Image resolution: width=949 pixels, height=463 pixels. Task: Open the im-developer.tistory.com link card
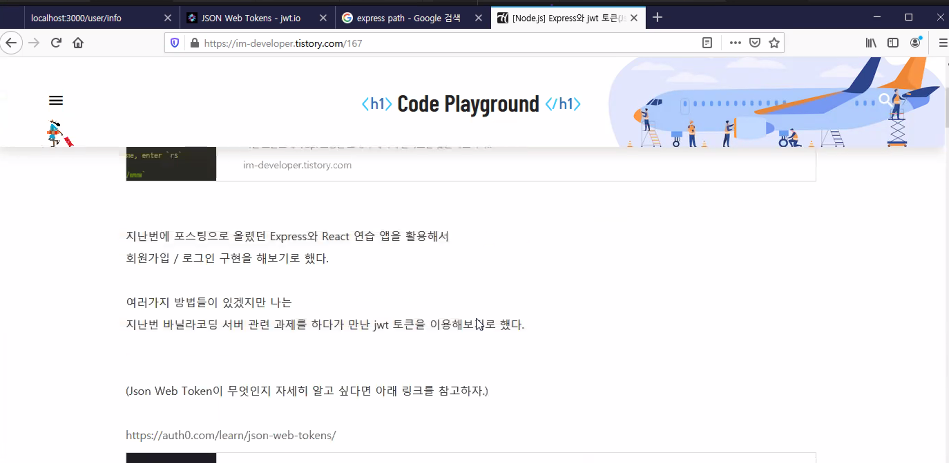[471, 163]
